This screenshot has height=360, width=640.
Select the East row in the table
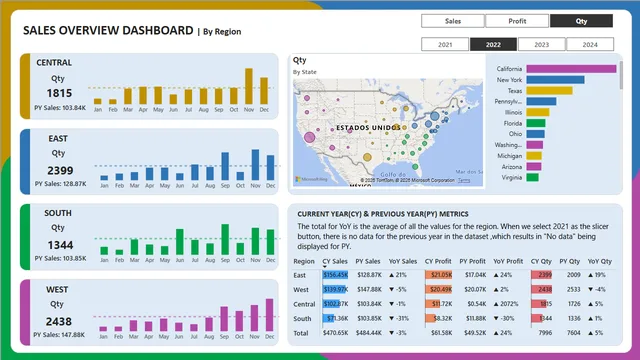tap(453, 275)
